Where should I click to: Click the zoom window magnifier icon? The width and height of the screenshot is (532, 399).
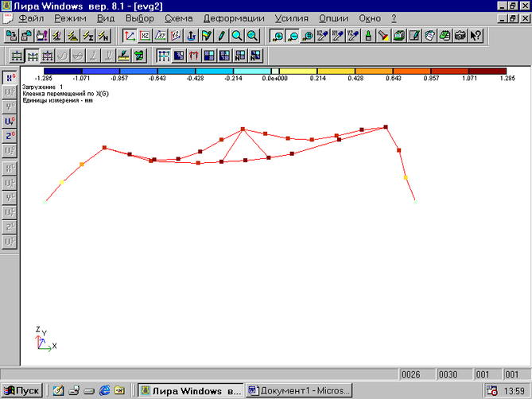(308, 36)
